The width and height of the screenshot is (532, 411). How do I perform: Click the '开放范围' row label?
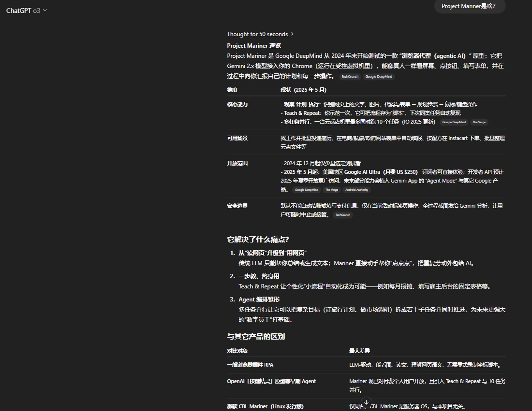tap(237, 163)
